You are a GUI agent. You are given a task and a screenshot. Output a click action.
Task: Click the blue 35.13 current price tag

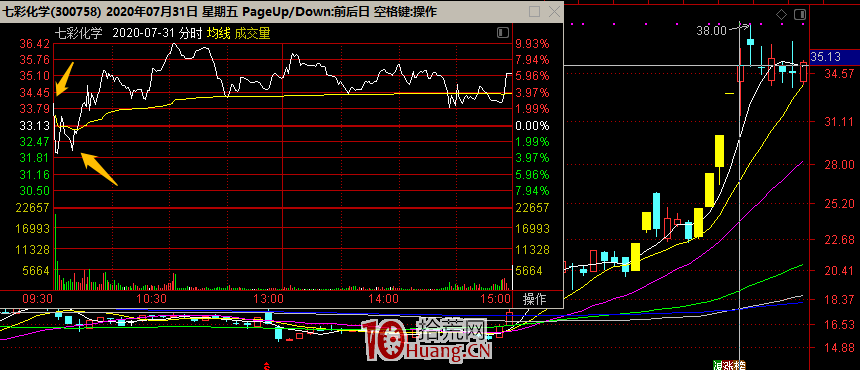pyautogui.click(x=834, y=56)
